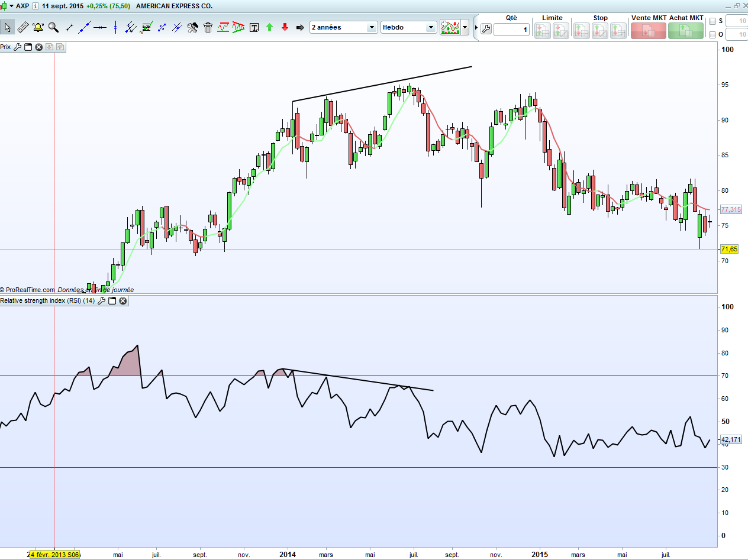Click the Qté quantity input field
This screenshot has width=748, height=560.
pyautogui.click(x=512, y=30)
